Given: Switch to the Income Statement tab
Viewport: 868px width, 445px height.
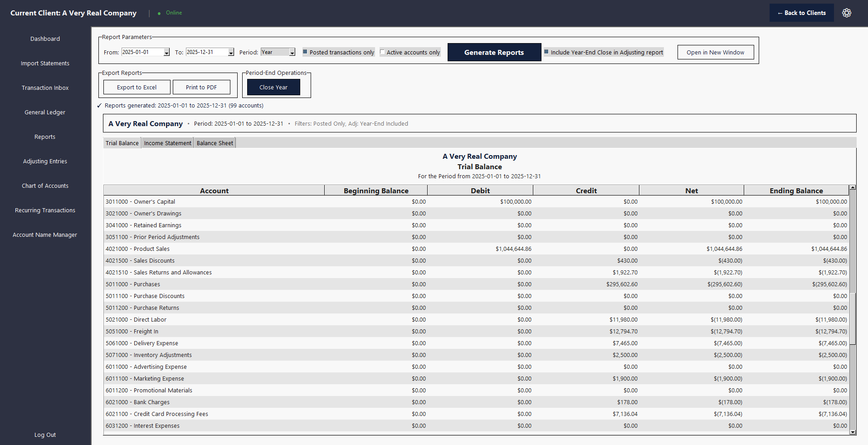Looking at the screenshot, I should point(167,142).
